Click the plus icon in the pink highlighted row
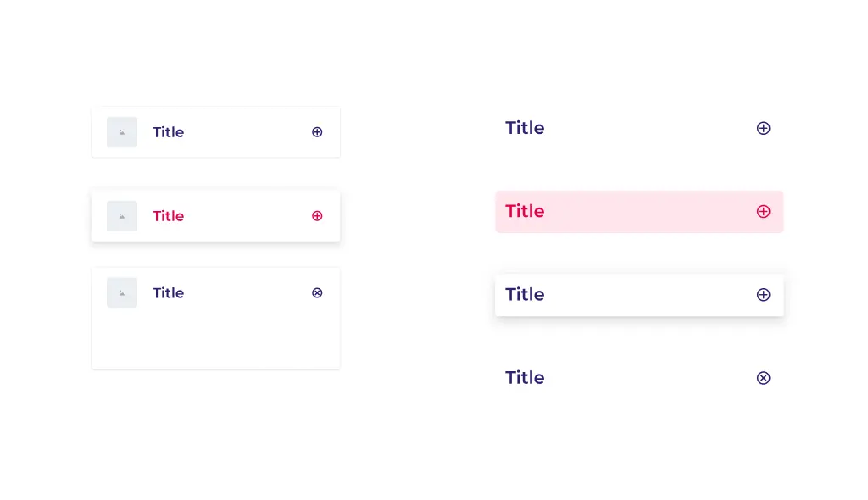The height and width of the screenshot is (500, 868). tap(763, 211)
